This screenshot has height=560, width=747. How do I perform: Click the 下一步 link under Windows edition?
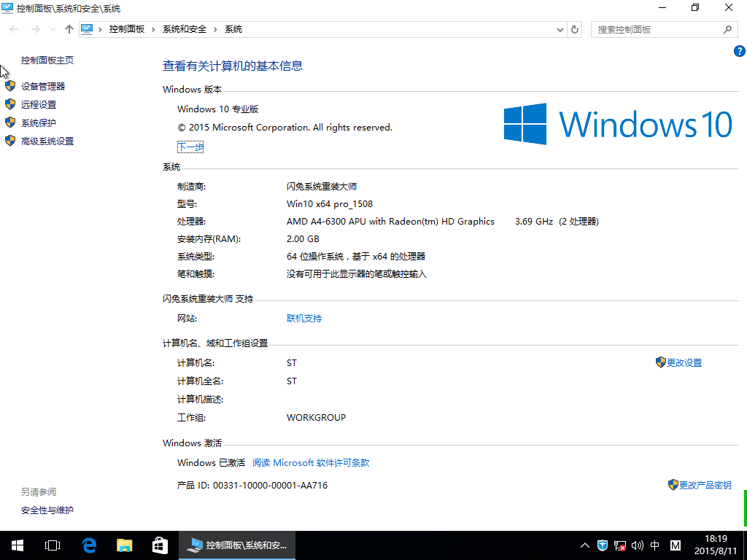(x=190, y=147)
